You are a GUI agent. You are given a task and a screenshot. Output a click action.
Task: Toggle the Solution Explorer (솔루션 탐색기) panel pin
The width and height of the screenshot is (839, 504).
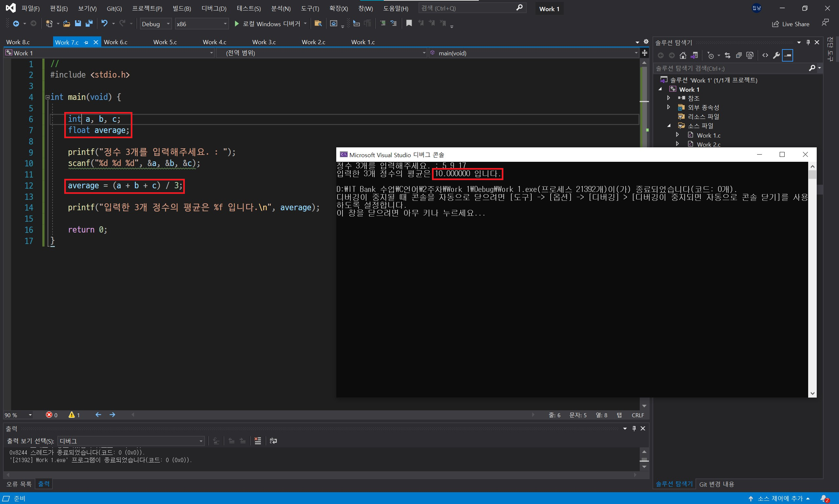808,42
